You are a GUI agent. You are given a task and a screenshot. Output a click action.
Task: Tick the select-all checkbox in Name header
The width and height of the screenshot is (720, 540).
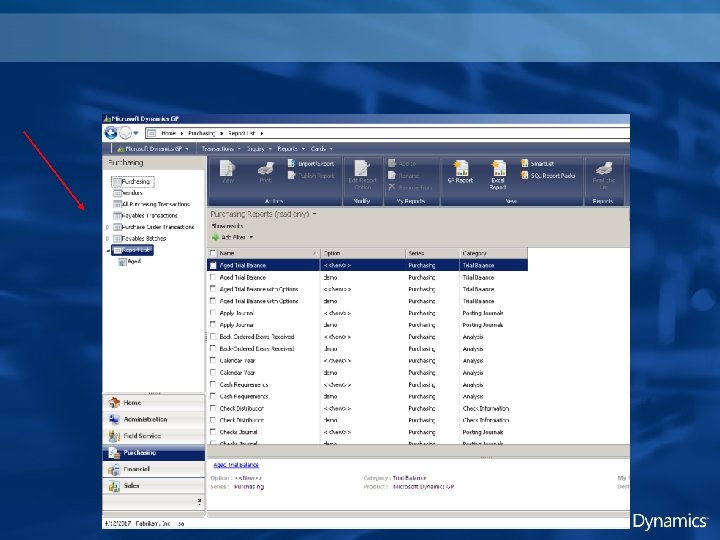[x=213, y=253]
